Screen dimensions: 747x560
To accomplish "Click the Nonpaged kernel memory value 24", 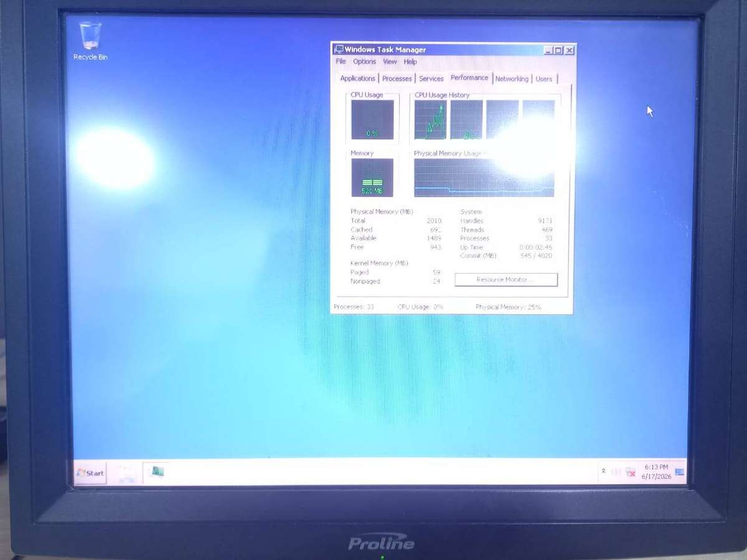I will 436,281.
